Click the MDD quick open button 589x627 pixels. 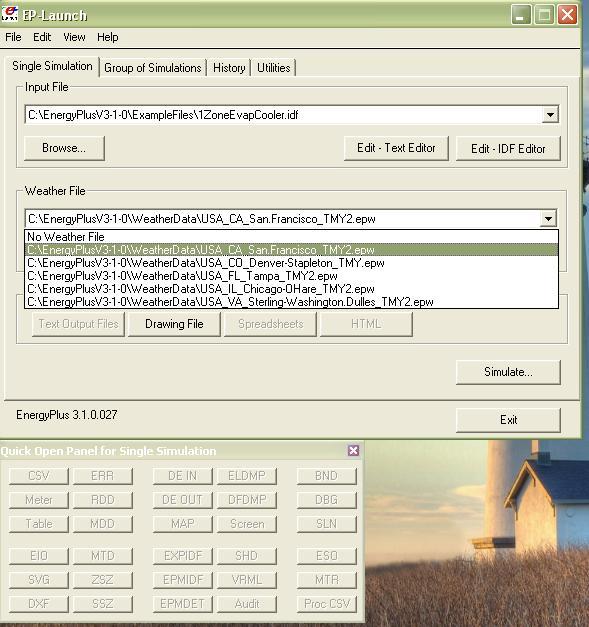103,524
